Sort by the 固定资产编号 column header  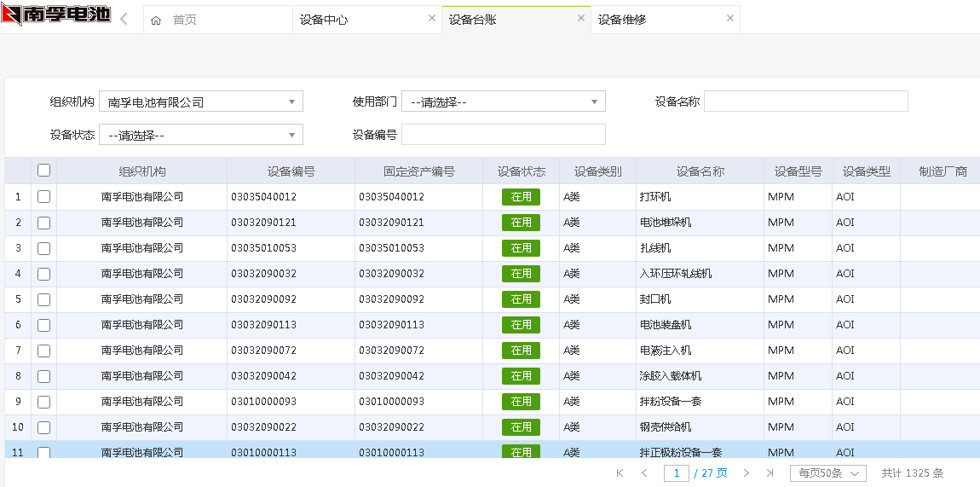coord(418,171)
